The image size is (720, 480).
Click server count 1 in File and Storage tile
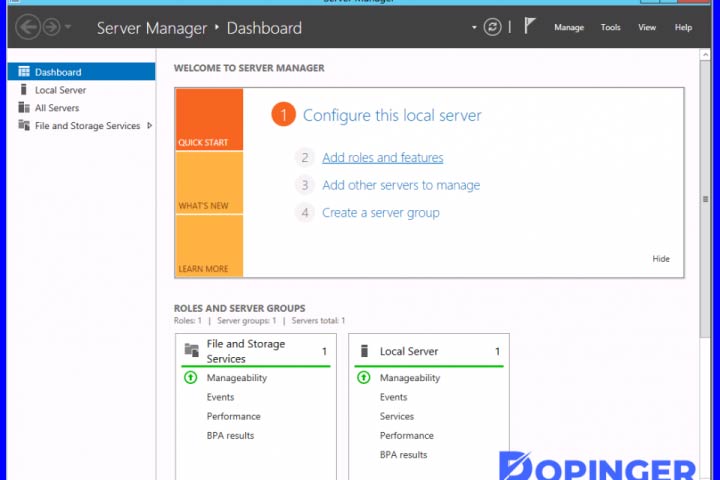(x=324, y=351)
